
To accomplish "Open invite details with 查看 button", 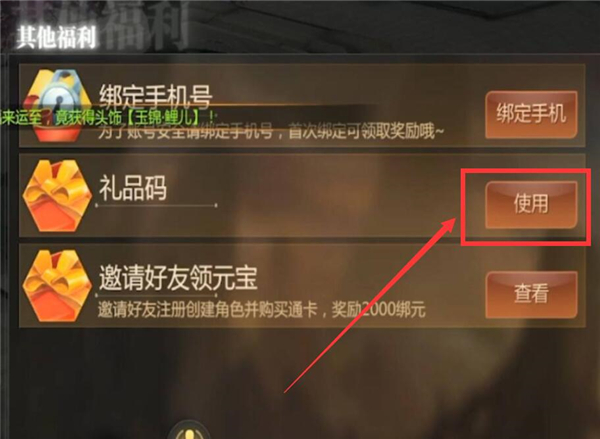I will point(531,294).
